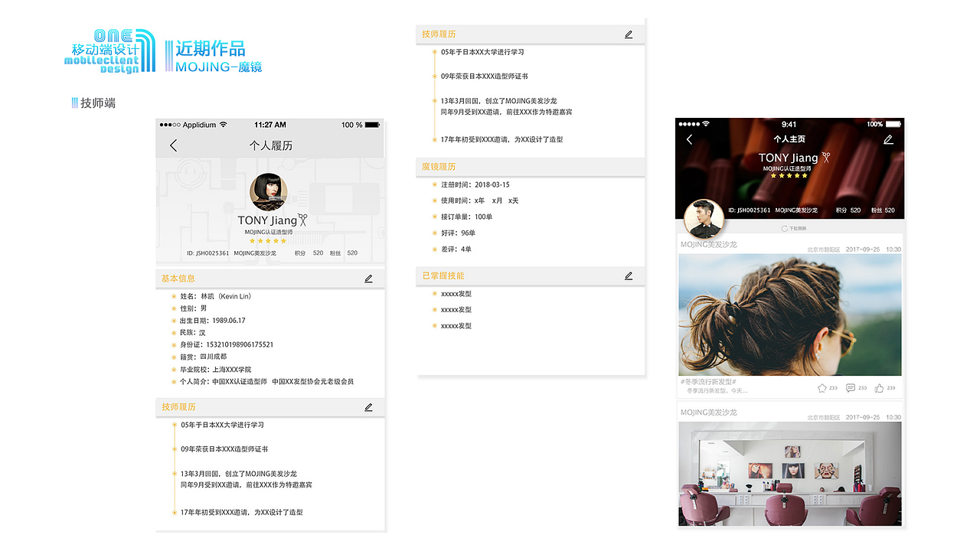This screenshot has height=551, width=980.
Task: Click battery icon in 9:41 status bar
Action: [893, 124]
